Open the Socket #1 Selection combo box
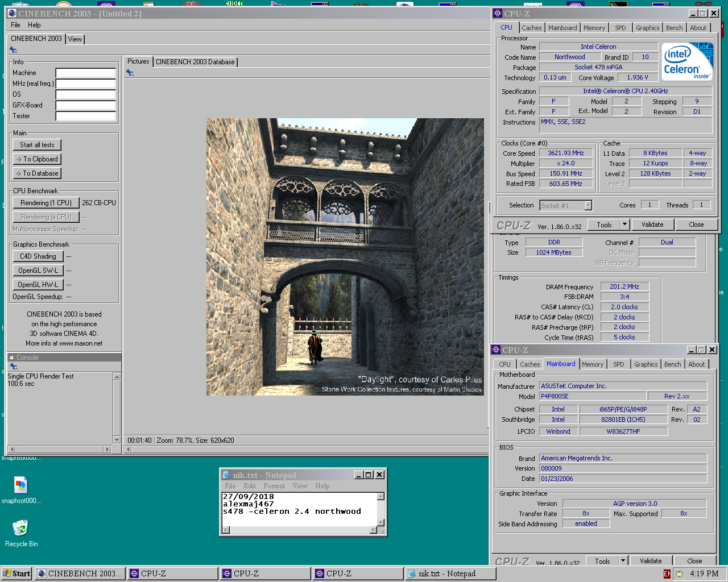 [x=566, y=206]
